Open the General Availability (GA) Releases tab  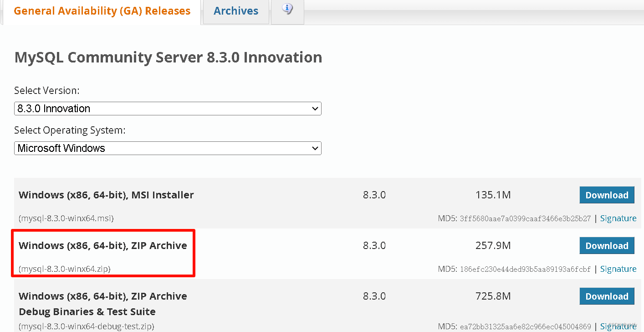pos(101,10)
